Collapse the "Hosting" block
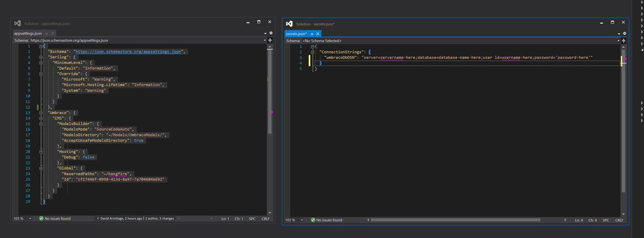The width and height of the screenshot is (644, 238). (41, 152)
